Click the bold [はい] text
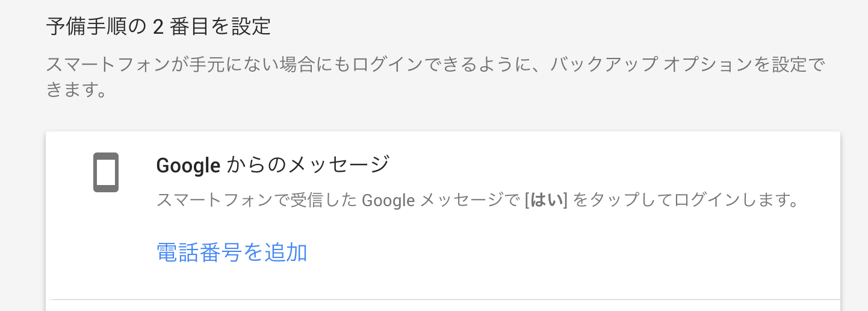 coord(546,200)
